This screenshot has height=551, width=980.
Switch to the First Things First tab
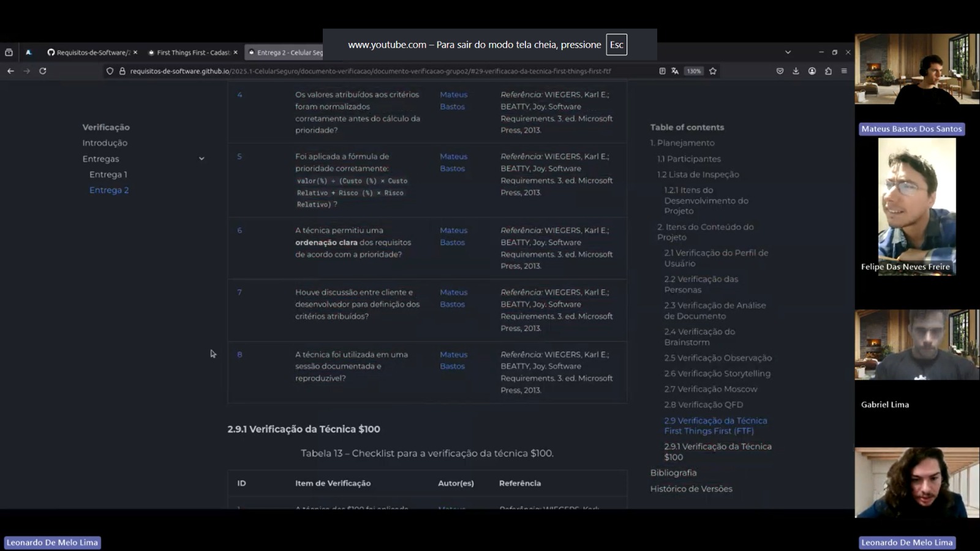(x=189, y=53)
